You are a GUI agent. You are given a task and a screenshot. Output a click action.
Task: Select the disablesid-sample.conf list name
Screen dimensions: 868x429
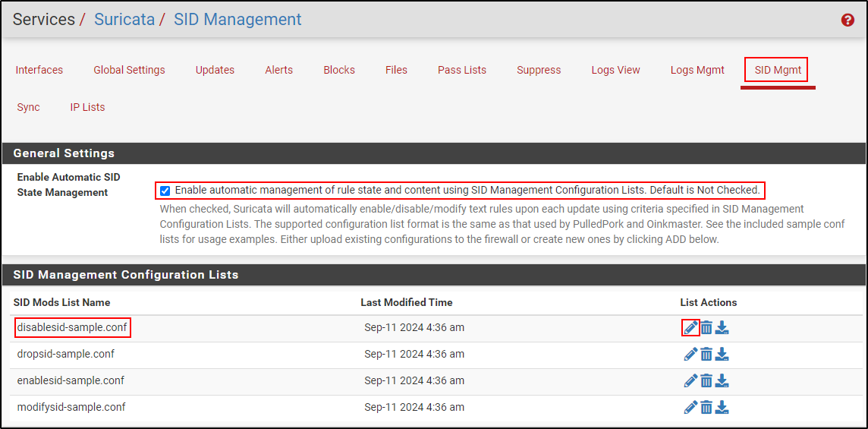coord(73,327)
